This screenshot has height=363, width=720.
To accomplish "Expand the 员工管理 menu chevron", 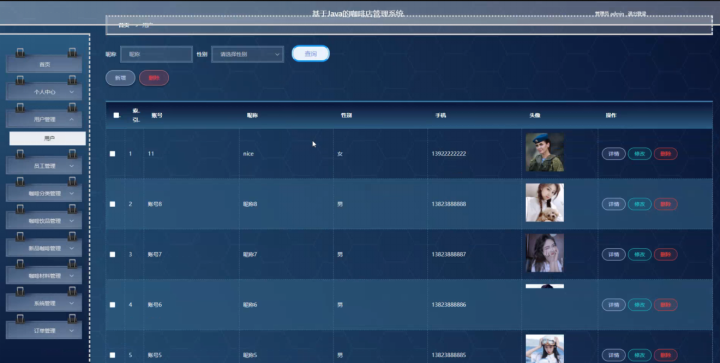I will coord(72,166).
